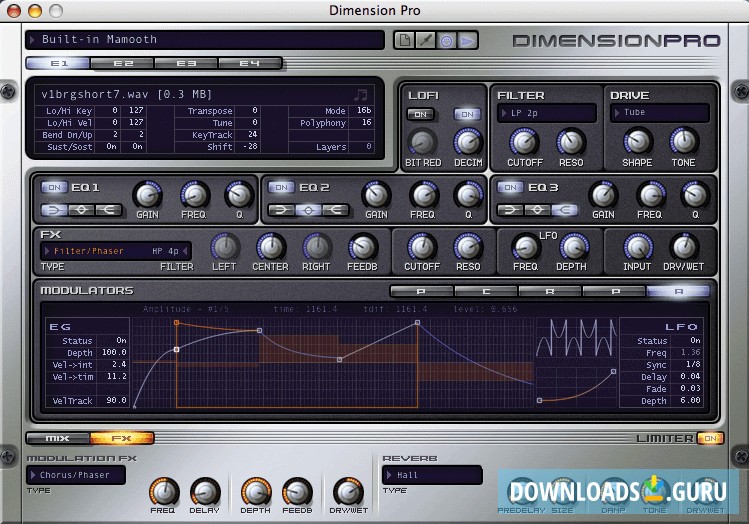Click the wrench options icon
749x524 pixels.
click(x=424, y=41)
